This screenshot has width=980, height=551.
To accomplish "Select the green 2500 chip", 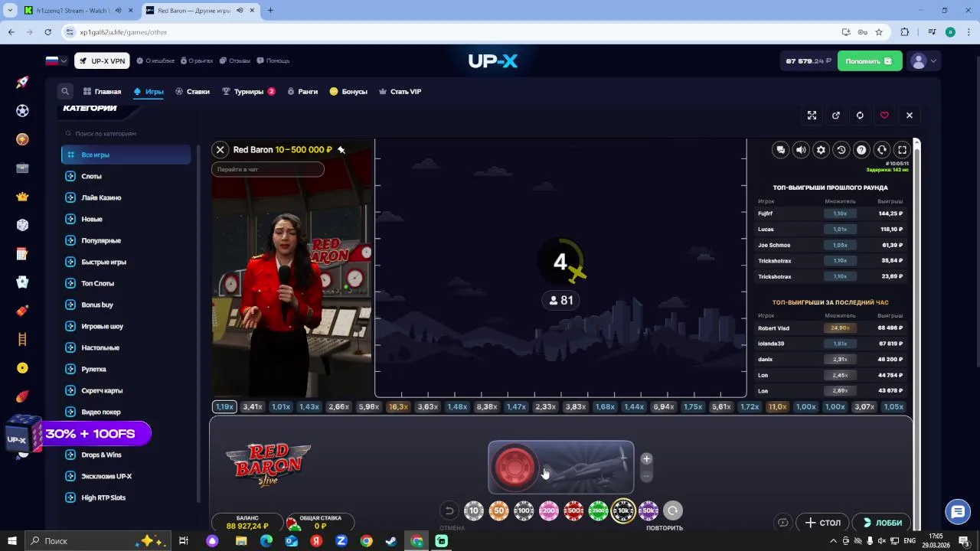I will tap(599, 510).
